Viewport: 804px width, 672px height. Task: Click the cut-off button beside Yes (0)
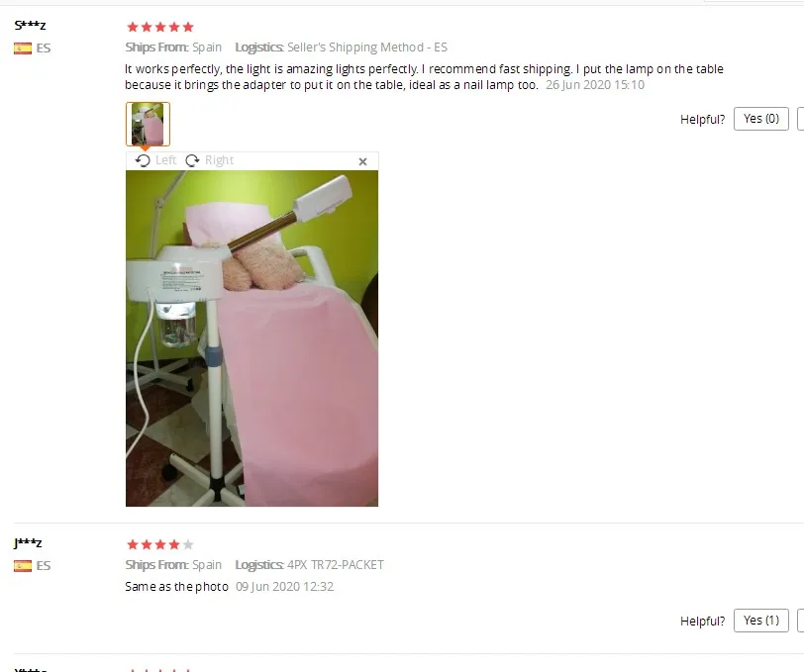(x=801, y=119)
